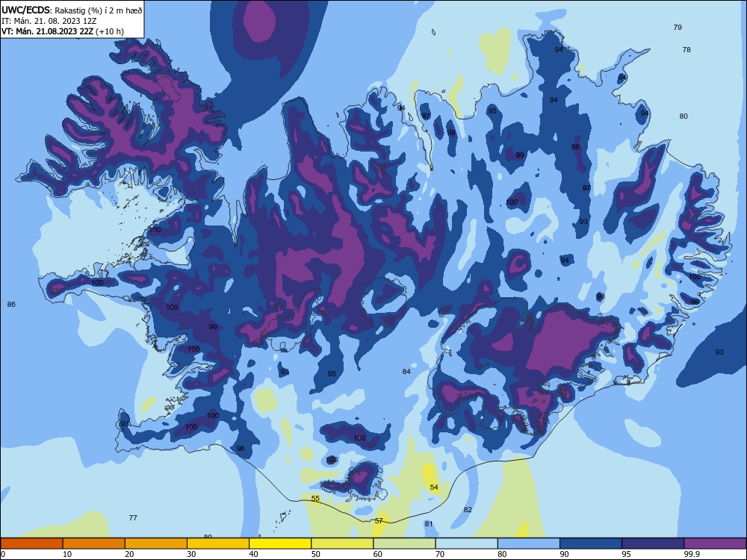
Task: Click the 'VT: Mán. 21.08.2023 22Z (+10 h)' line
Action: (63, 31)
